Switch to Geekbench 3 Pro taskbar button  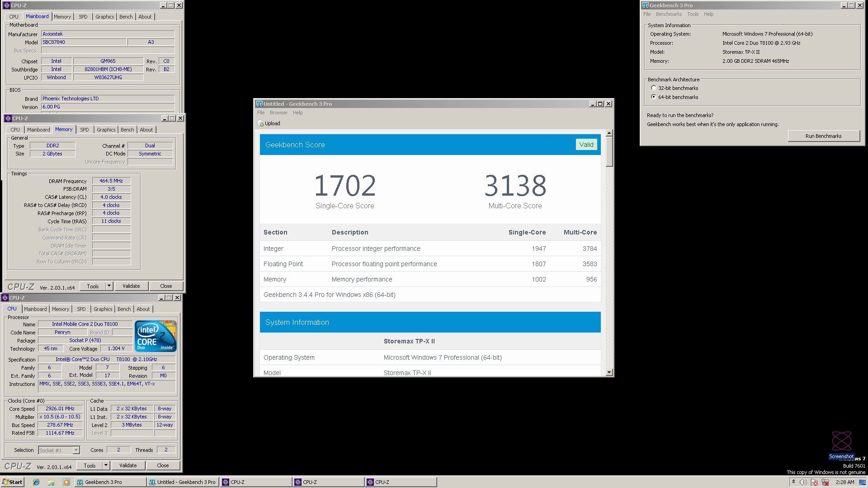point(110,482)
